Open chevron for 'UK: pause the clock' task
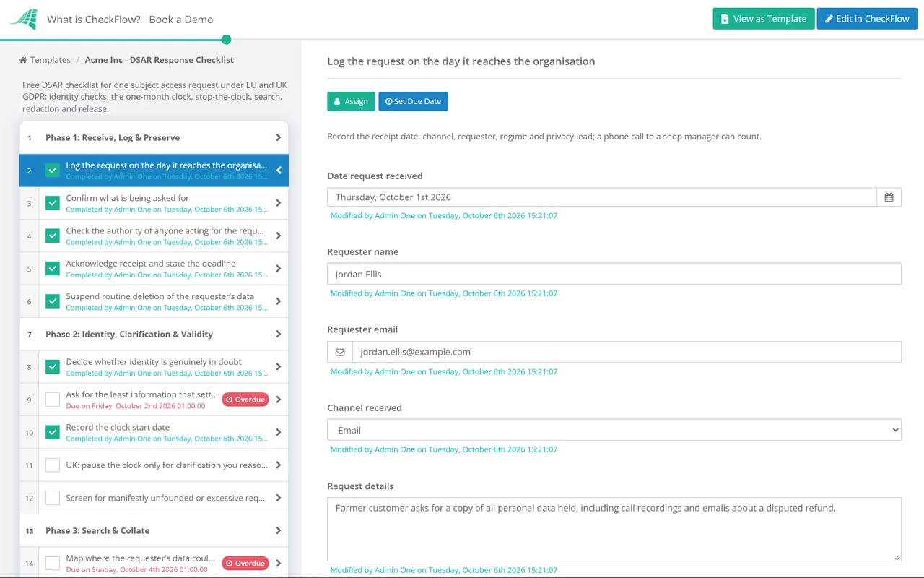Viewport: 924px width, 578px height. click(x=279, y=465)
